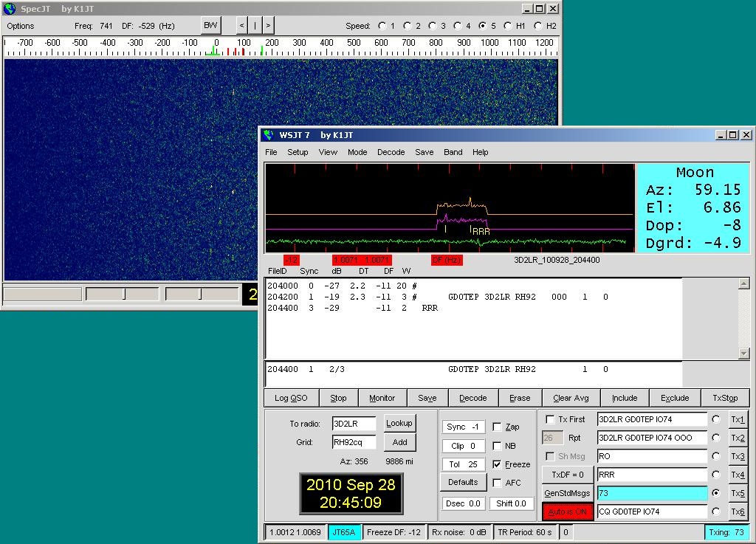
Task: Select the H1 speed radio button
Action: click(x=508, y=26)
